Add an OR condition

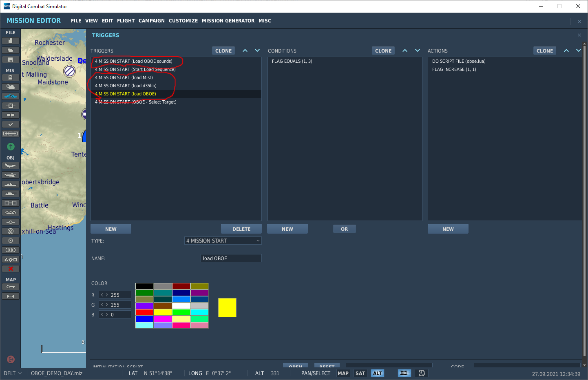tap(345, 229)
